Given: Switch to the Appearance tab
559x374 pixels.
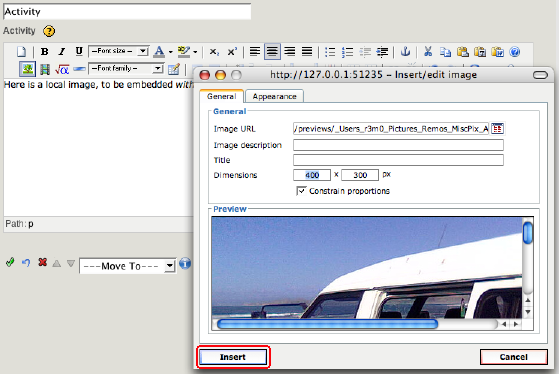Looking at the screenshot, I should pyautogui.click(x=275, y=96).
